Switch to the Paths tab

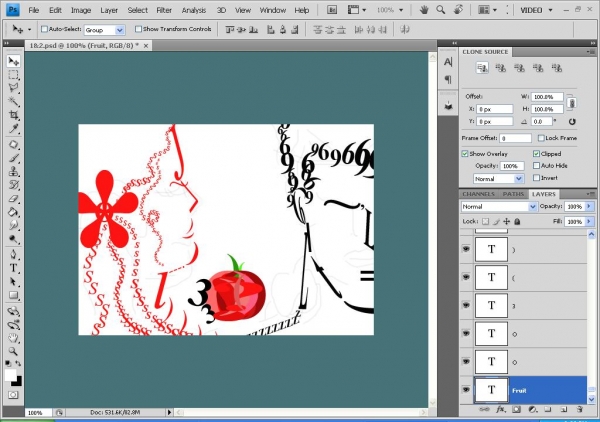pos(513,194)
